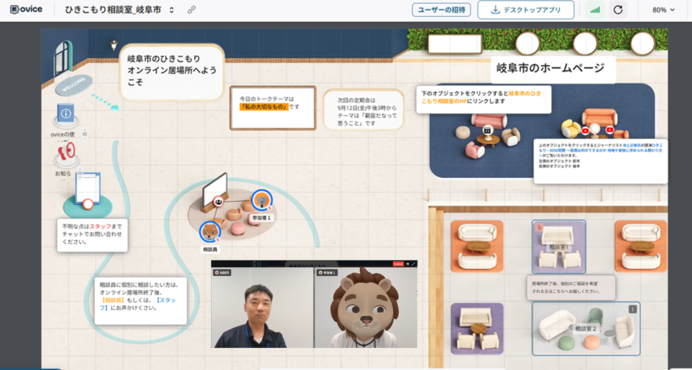Screen dimensions: 692x370
Task: Play the right YouTube object video
Action: [610, 130]
